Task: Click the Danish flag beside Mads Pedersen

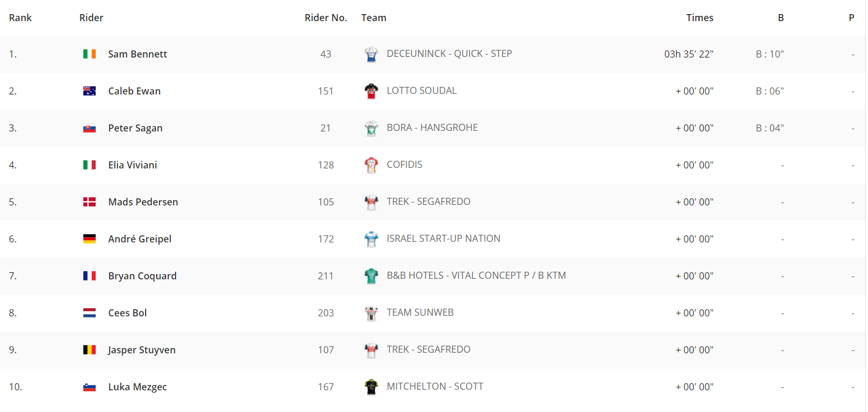Action: point(89,202)
